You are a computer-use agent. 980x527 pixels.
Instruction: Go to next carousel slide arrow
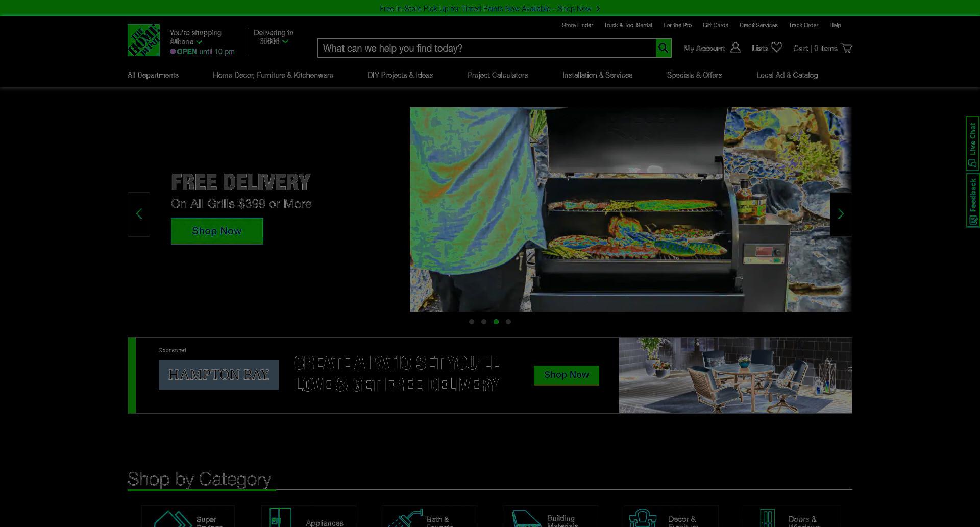(841, 214)
